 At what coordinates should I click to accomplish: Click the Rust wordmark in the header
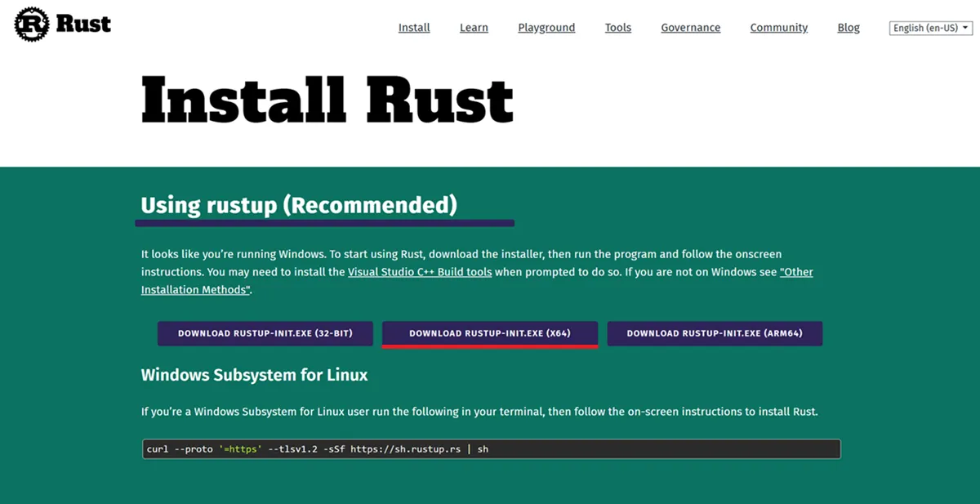85,24
